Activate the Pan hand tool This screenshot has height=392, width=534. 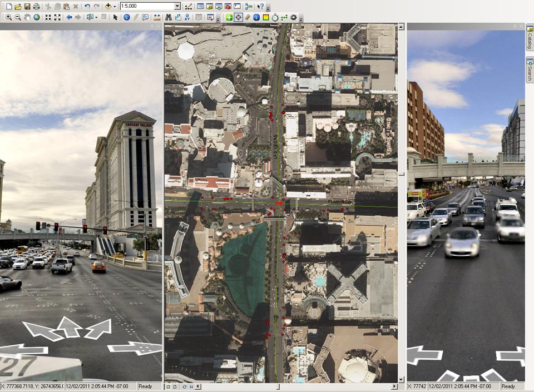point(27,17)
